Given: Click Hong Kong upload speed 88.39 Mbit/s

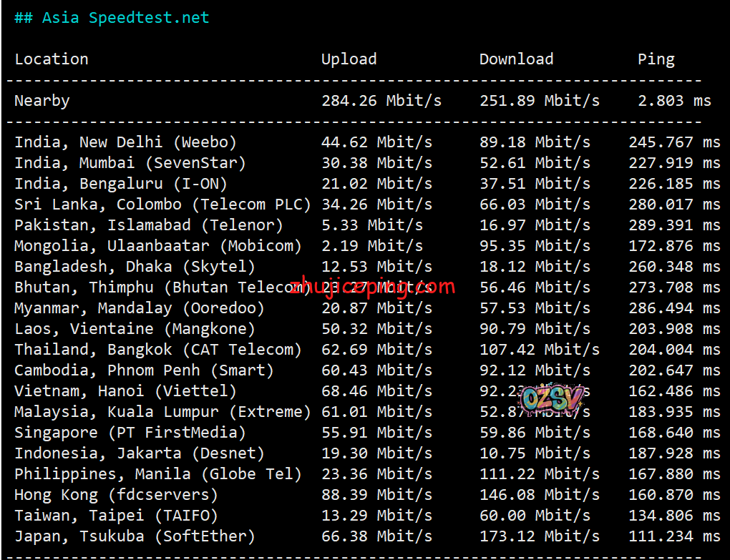Looking at the screenshot, I should click(x=376, y=495).
